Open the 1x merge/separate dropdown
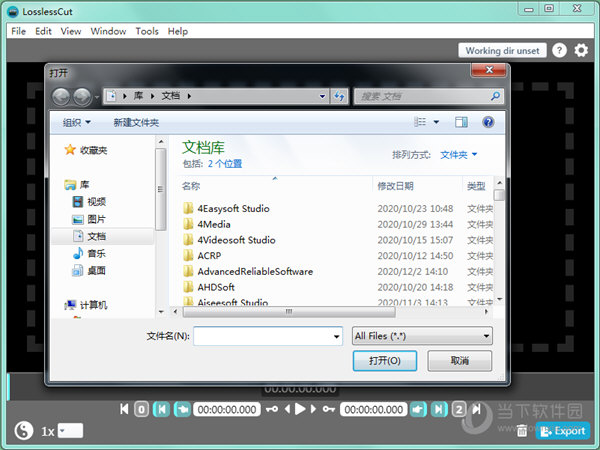Viewport: 600px width, 450px height. 70,430
